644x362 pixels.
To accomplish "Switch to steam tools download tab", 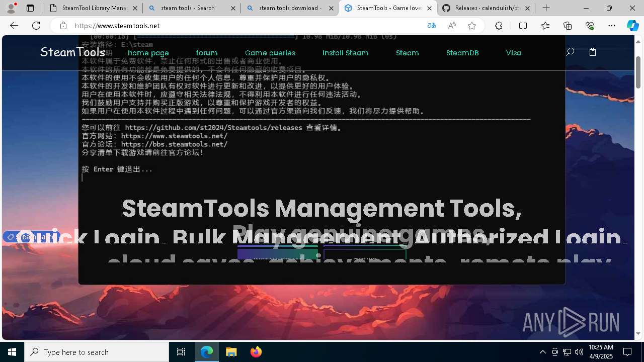I will pos(290,8).
